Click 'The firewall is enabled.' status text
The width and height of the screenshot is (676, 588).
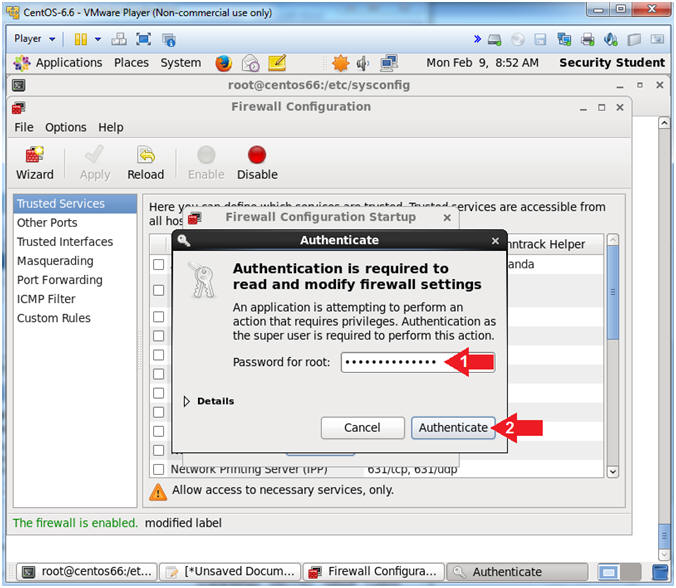[75, 523]
